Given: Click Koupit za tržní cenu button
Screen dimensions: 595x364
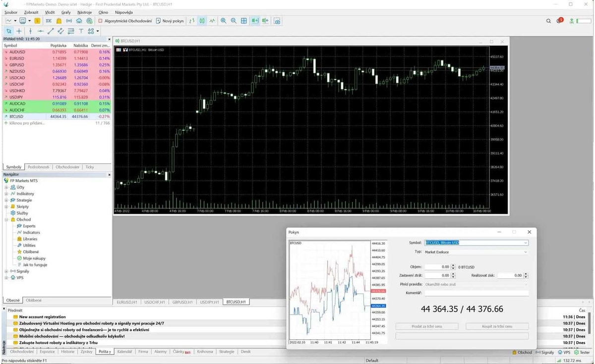Looking at the screenshot, I should 497,326.
